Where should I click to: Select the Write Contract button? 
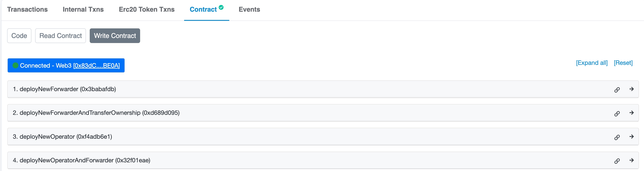(115, 36)
